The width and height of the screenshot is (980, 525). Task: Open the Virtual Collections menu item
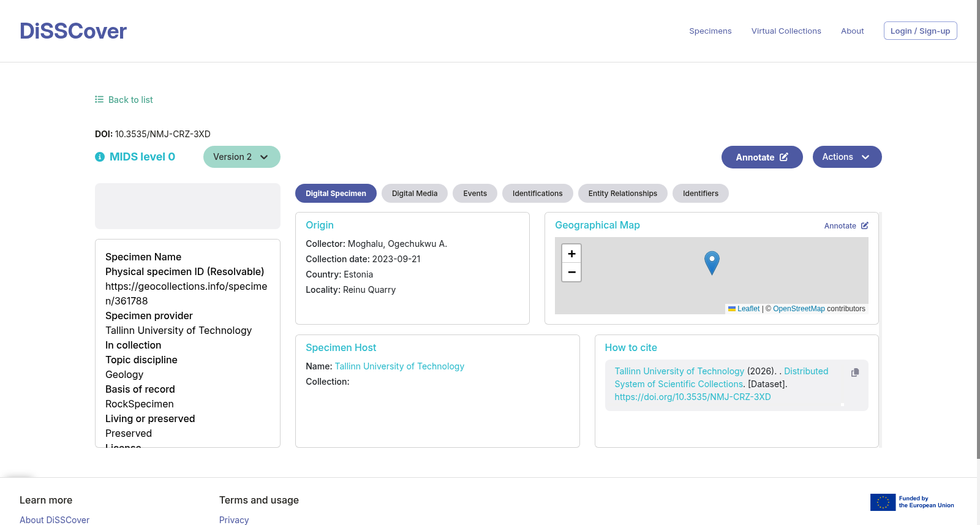pyautogui.click(x=786, y=31)
